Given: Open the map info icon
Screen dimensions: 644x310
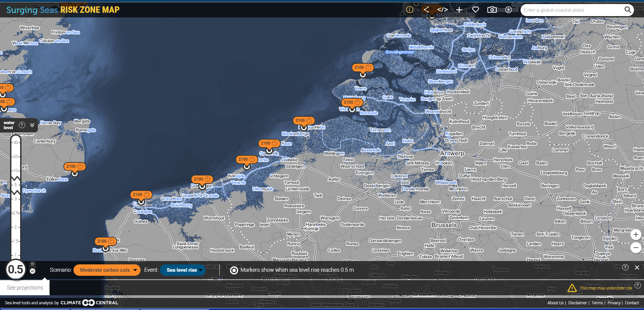Looking at the screenshot, I should (x=409, y=10).
